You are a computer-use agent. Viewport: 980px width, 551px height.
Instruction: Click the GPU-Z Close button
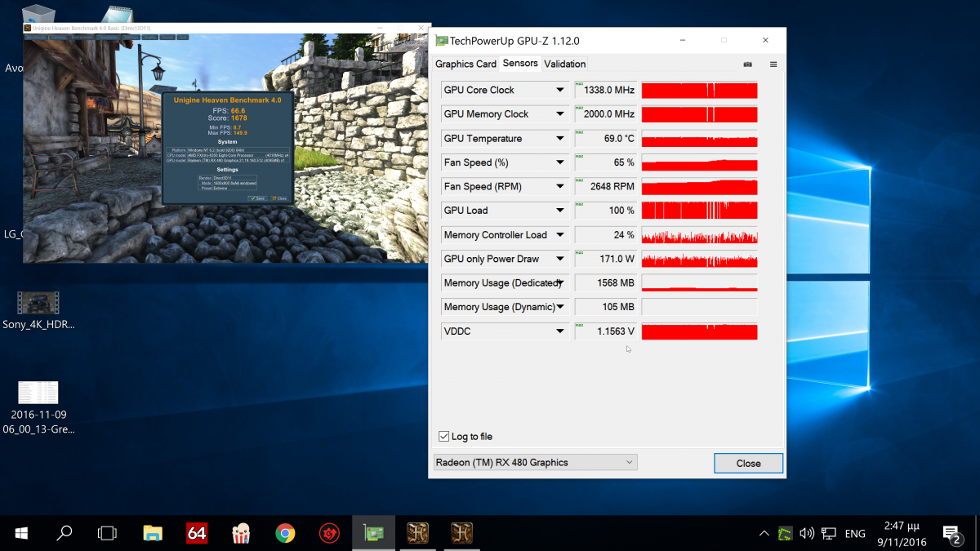[x=748, y=463]
